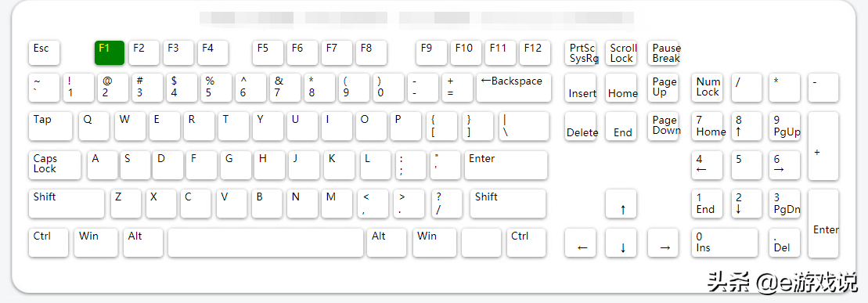868x303 pixels.
Task: Click the highlighted green F1 key
Action: [x=110, y=52]
